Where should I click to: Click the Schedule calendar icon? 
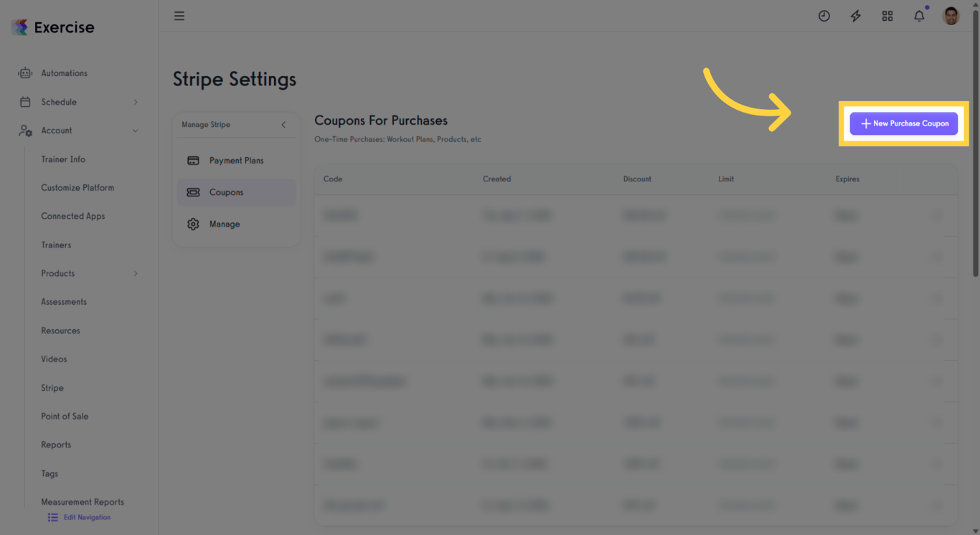pos(25,101)
